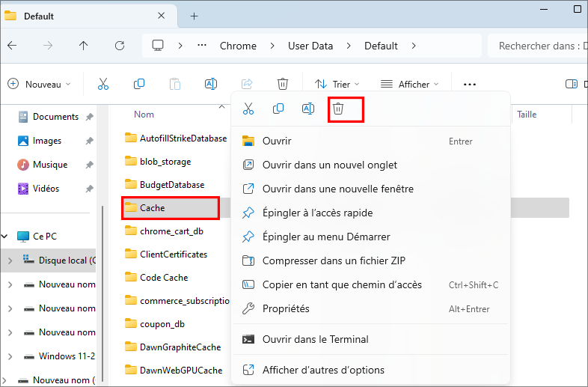Click the Default breadcrumb segment
Screen dimensions: 588x387
point(381,46)
